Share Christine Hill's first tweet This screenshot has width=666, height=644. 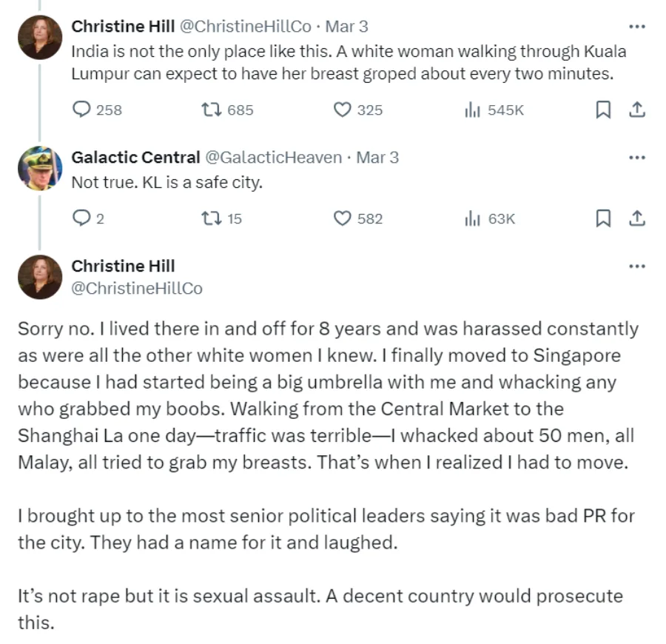(635, 110)
